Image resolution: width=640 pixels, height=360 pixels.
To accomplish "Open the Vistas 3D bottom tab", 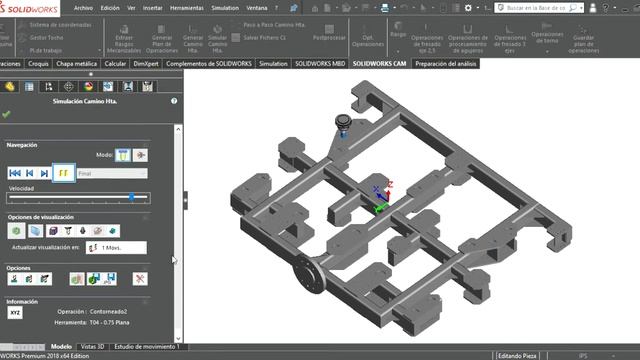I will 92,347.
